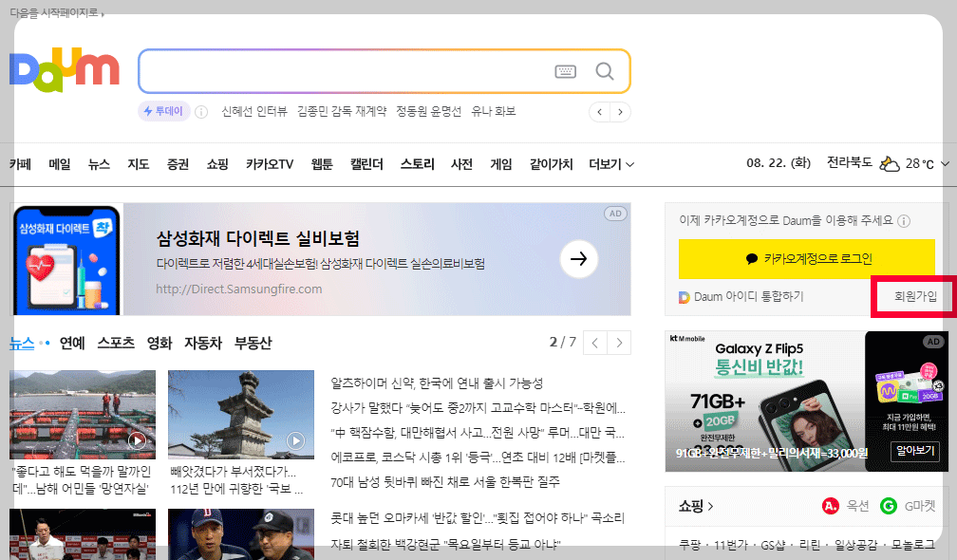The image size is (957, 560).
Task: Click the arrow button on Samsung ad banner
Action: [578, 259]
